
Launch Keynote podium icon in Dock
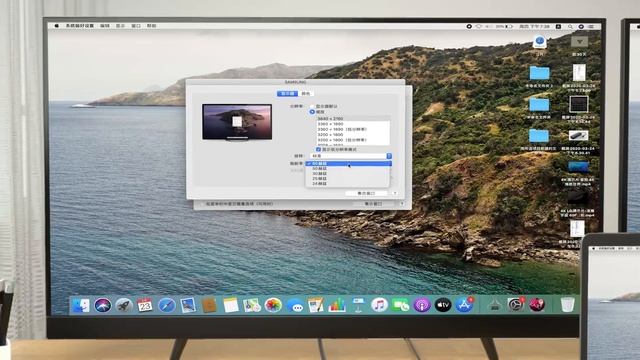coord(358,305)
